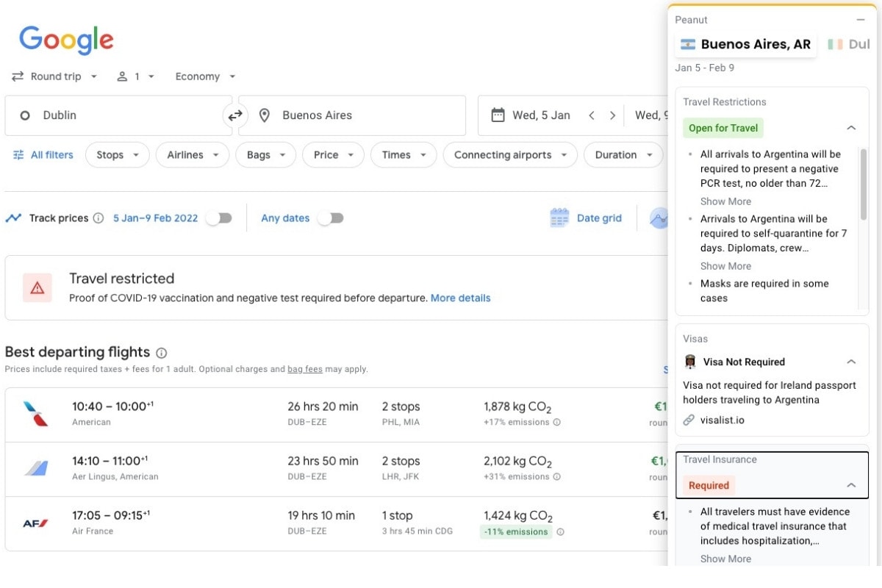Click the passport stamp Visa icon
Viewport: 882px width, 588px height.
point(689,362)
